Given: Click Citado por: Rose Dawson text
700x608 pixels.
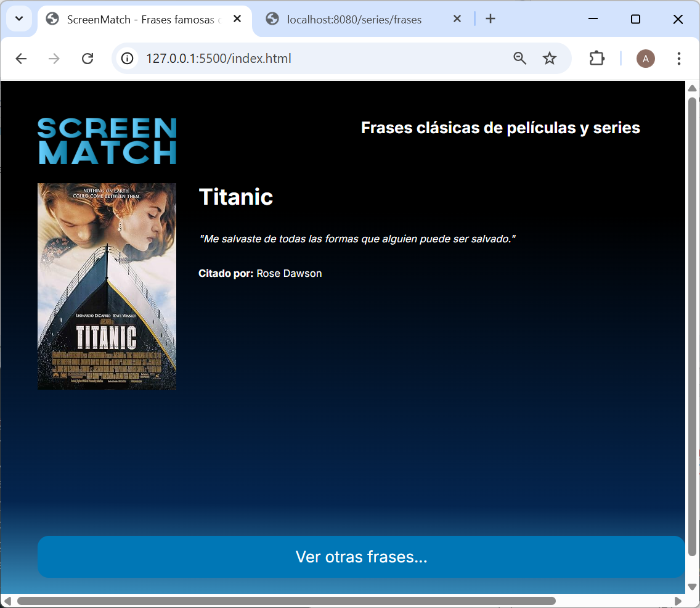Looking at the screenshot, I should [x=260, y=273].
